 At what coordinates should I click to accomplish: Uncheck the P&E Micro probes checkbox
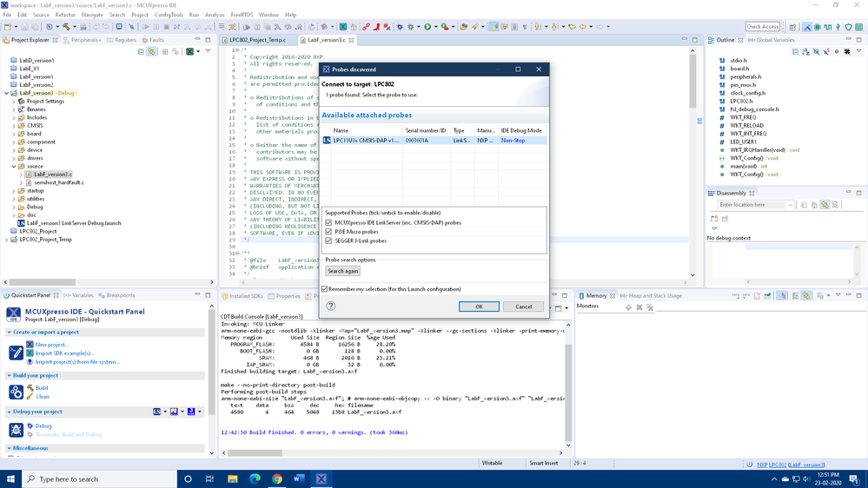pyautogui.click(x=328, y=232)
